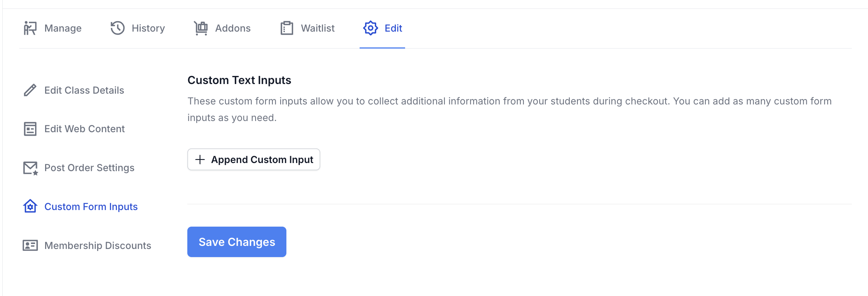Click the Custom Form Inputs house icon

pos(30,206)
